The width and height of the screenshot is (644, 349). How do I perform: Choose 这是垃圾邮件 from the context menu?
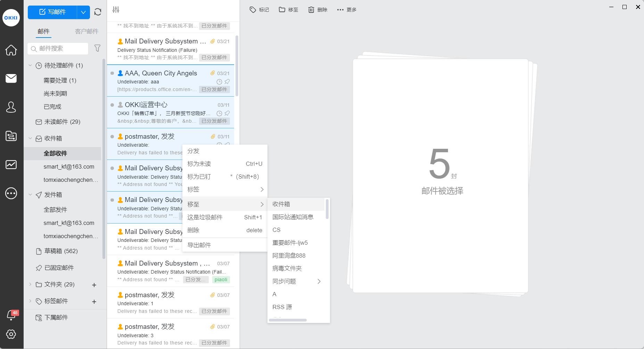pyautogui.click(x=225, y=217)
